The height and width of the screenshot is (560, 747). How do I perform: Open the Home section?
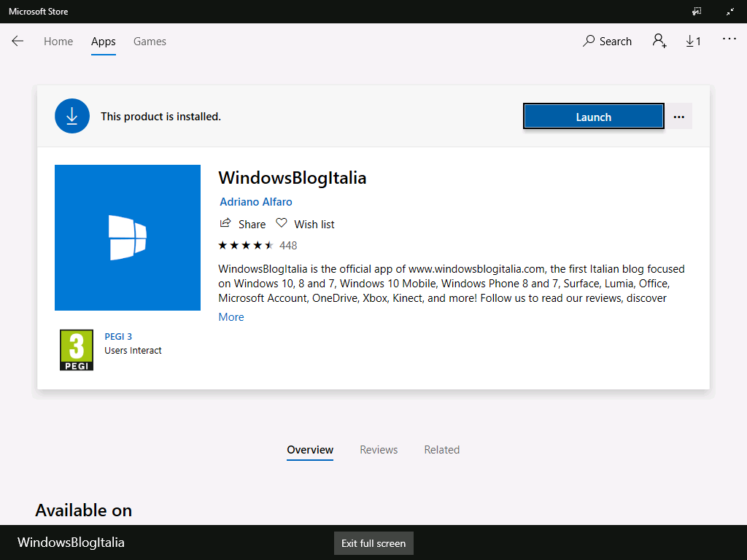click(x=58, y=42)
